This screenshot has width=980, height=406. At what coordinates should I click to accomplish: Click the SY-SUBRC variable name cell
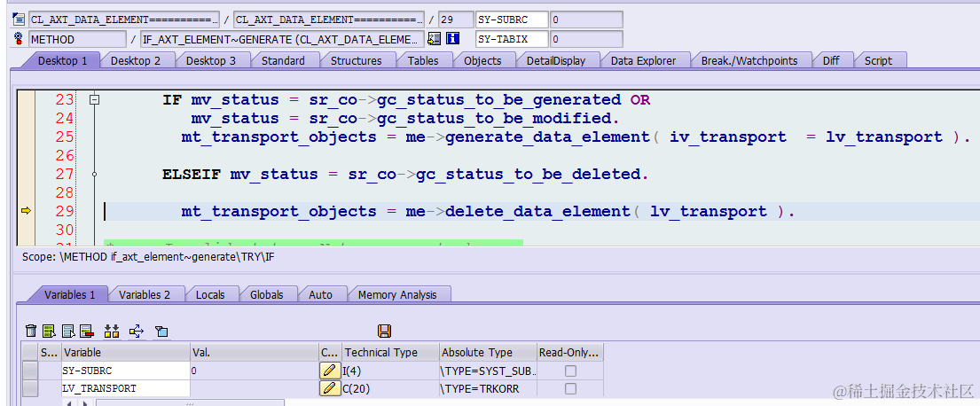(x=126, y=371)
